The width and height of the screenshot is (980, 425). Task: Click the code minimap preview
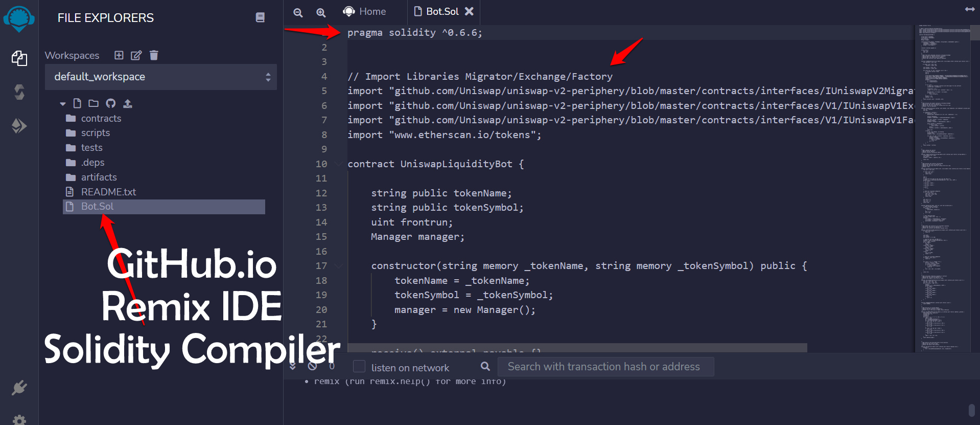pos(942,188)
